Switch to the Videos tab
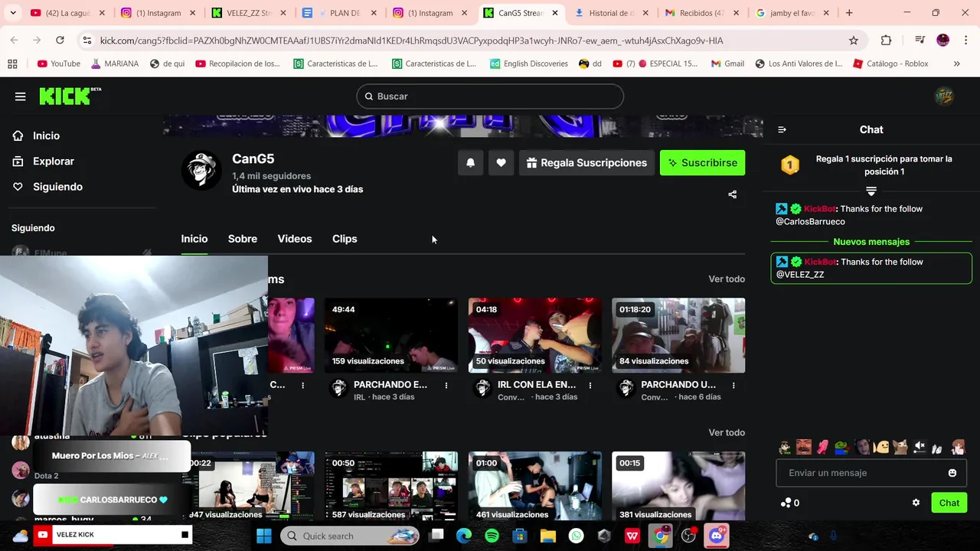Screen dimensions: 980x551 tap(295, 239)
